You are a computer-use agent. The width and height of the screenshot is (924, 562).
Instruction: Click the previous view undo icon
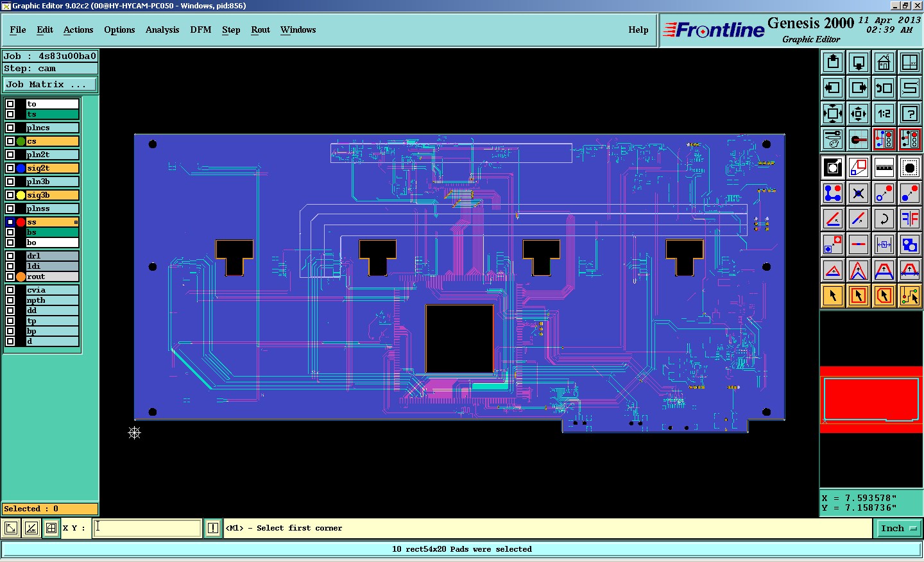884,88
